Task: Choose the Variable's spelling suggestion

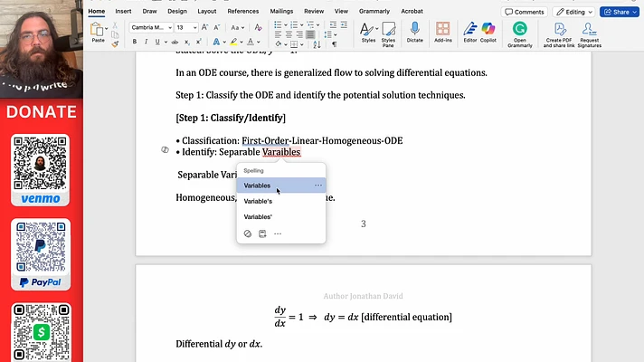Action: click(x=281, y=201)
